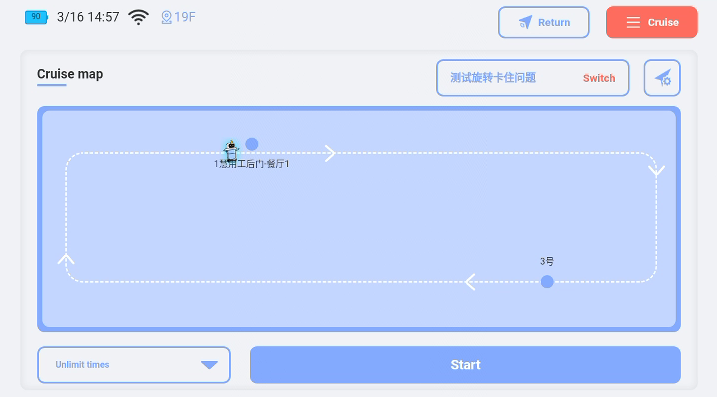Switch the cruise route map
This screenshot has height=397, width=717.
599,78
